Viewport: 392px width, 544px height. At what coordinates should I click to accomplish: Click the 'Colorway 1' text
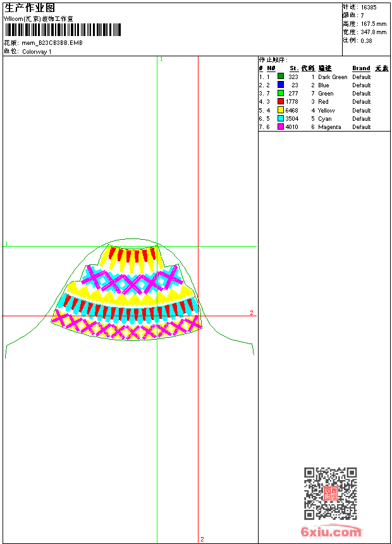point(37,52)
